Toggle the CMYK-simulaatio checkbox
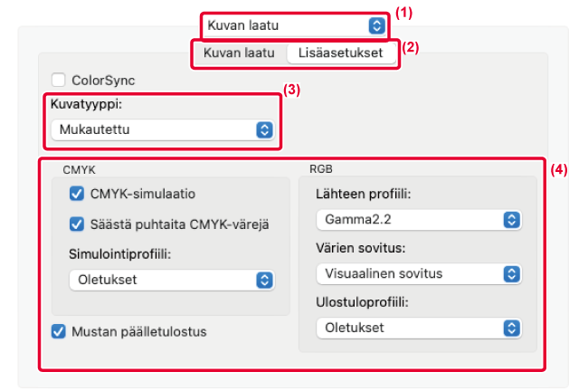This screenshot has width=588, height=391. (76, 193)
